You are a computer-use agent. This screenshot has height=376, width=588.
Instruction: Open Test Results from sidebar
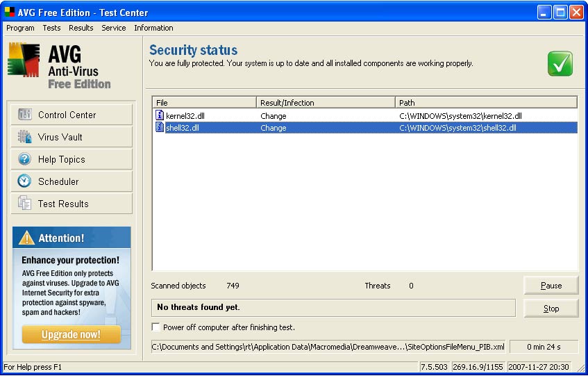[x=72, y=204]
